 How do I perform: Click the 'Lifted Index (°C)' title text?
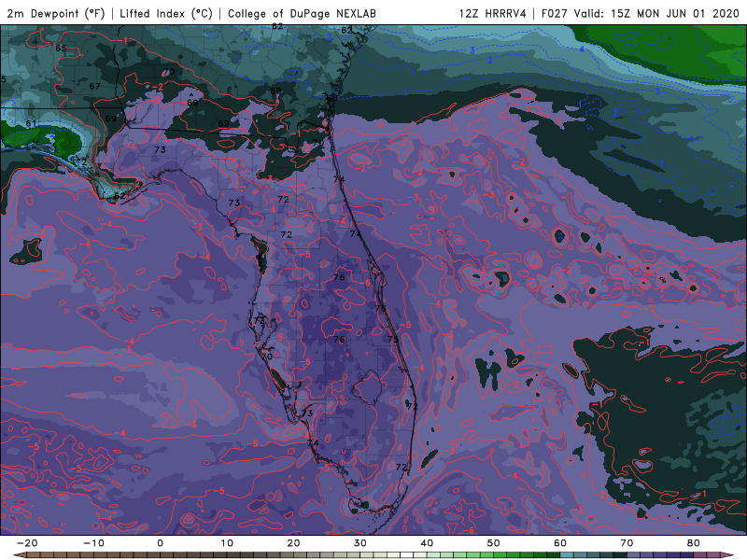(x=166, y=13)
